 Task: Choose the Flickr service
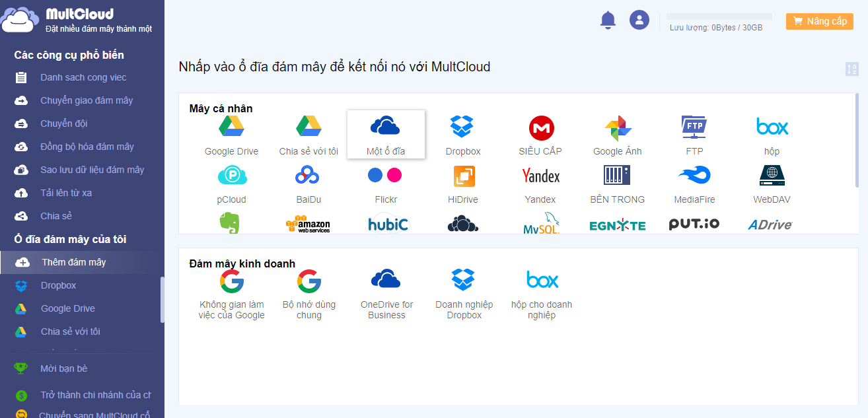click(x=386, y=184)
